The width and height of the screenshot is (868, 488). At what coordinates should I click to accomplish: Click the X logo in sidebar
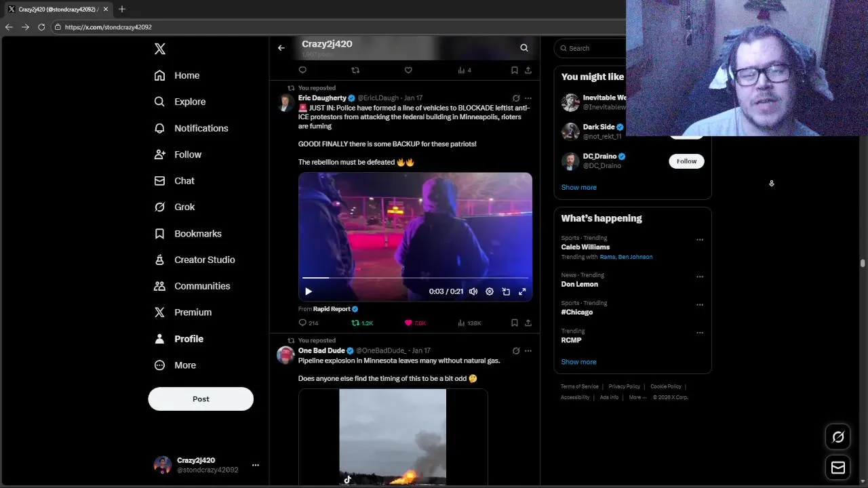tap(159, 49)
